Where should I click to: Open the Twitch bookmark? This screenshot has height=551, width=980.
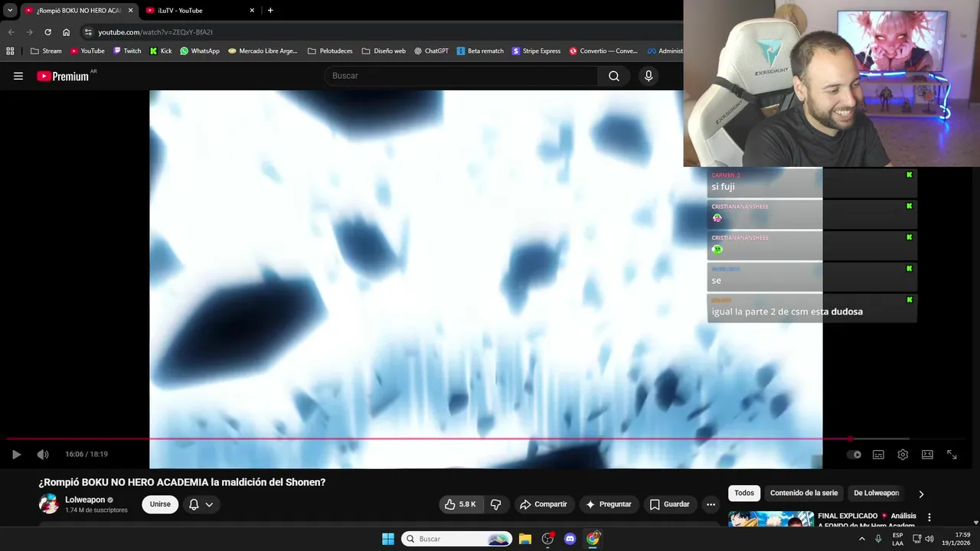(127, 51)
